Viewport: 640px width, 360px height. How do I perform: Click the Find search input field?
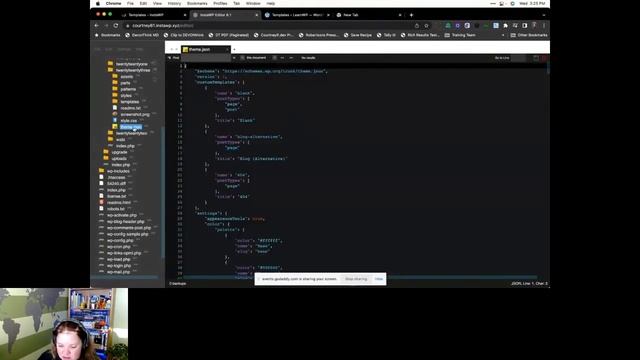point(206,58)
